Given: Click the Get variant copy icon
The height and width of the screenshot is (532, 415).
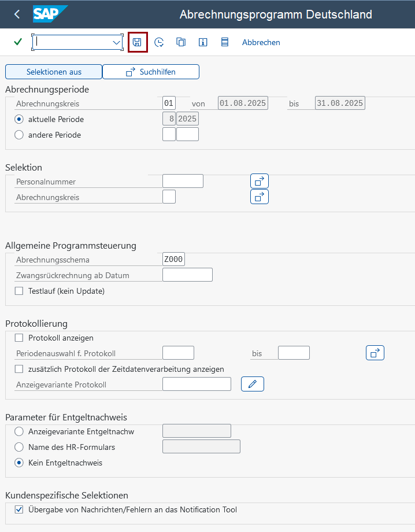Looking at the screenshot, I should [181, 42].
